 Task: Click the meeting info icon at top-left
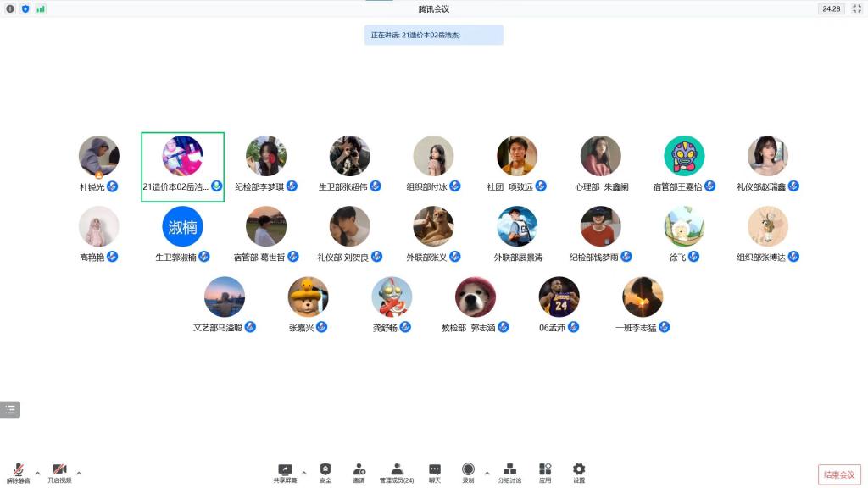pyautogui.click(x=10, y=8)
